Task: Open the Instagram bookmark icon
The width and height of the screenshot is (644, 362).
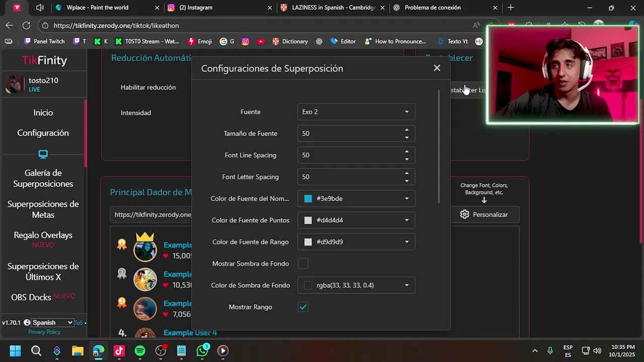Action: [246, 41]
